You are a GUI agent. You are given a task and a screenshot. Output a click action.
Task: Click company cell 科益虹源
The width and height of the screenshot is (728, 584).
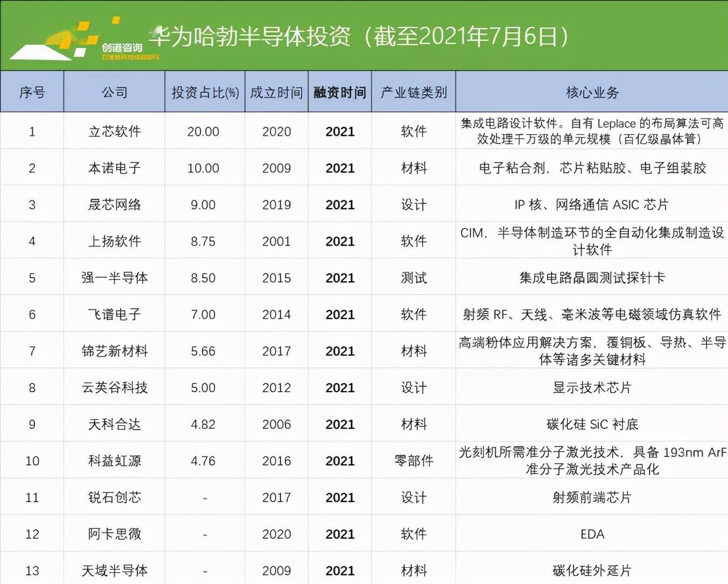(114, 461)
